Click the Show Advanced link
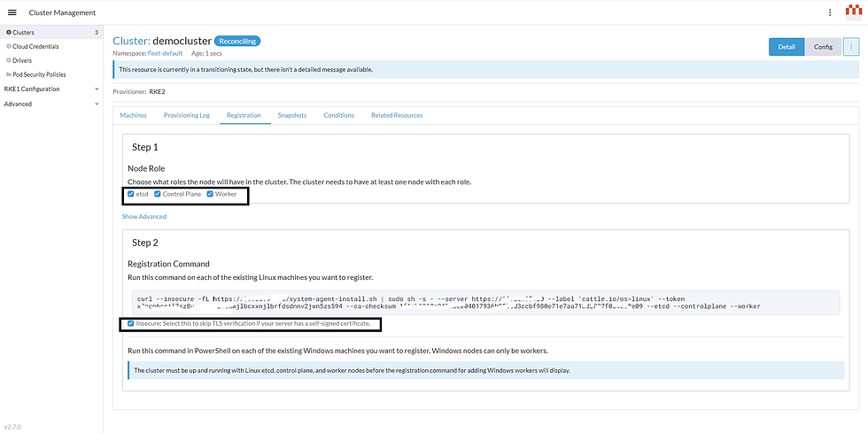Screen dimensions: 868x433 click(x=143, y=216)
